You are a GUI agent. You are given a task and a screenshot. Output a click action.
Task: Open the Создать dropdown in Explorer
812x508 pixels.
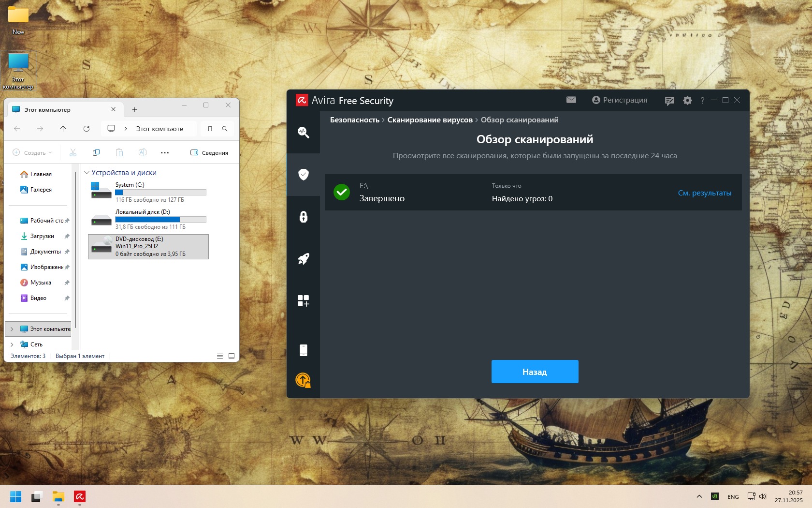click(32, 153)
